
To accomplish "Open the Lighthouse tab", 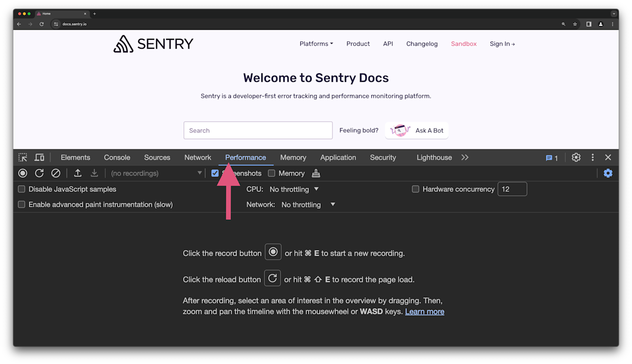I will 434,157.
